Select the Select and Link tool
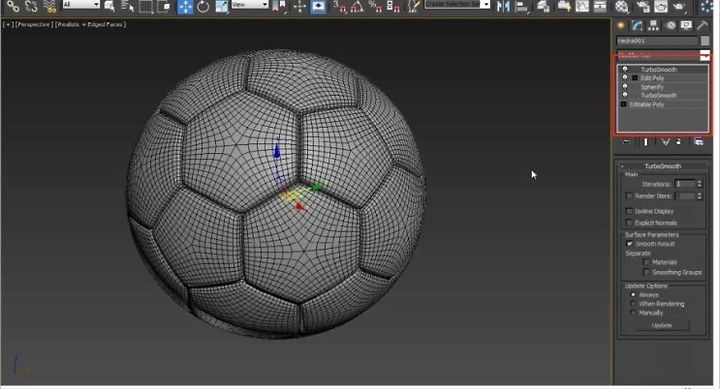The height and width of the screenshot is (389, 720). 13,6
